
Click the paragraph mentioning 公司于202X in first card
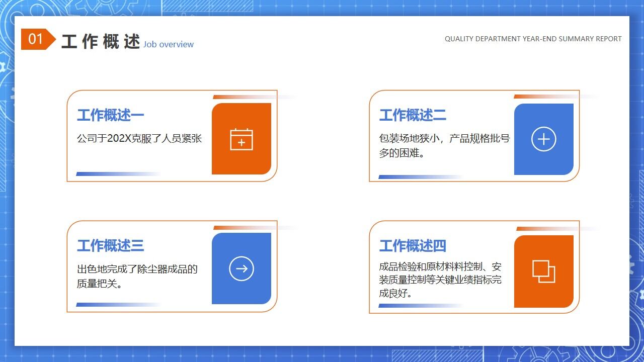(x=139, y=139)
